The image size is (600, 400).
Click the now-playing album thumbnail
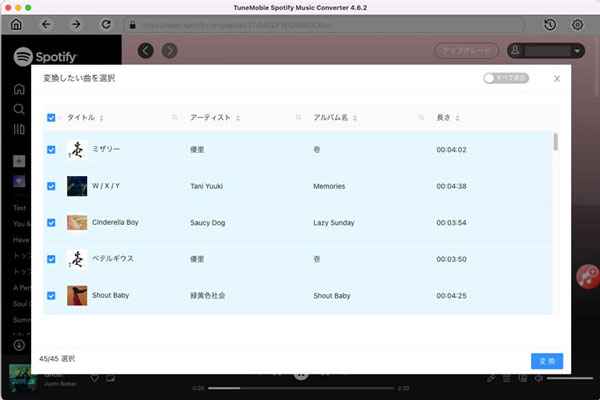point(23,378)
